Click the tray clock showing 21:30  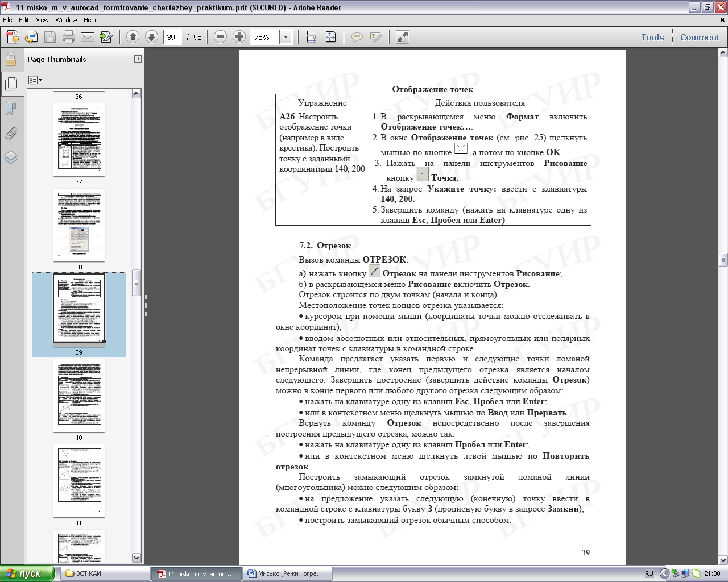tap(712, 573)
